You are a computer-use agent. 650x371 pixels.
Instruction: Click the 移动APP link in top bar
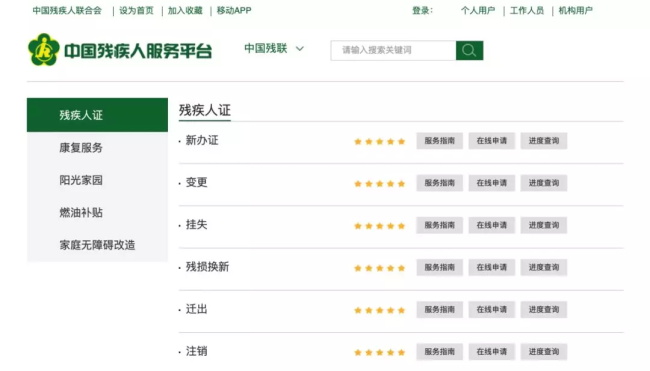click(x=234, y=10)
